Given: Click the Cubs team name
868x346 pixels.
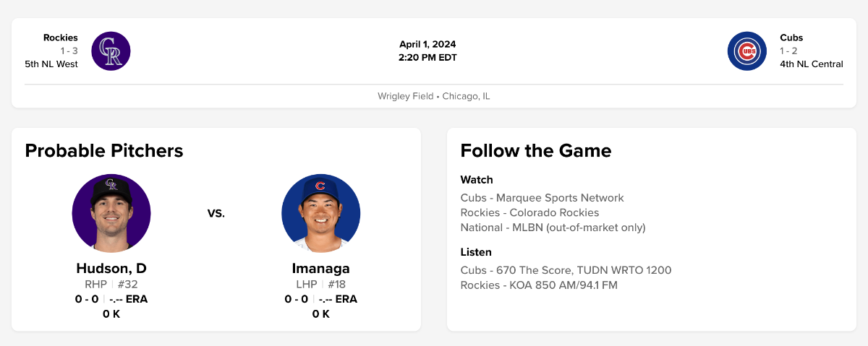Looking at the screenshot, I should 791,38.
